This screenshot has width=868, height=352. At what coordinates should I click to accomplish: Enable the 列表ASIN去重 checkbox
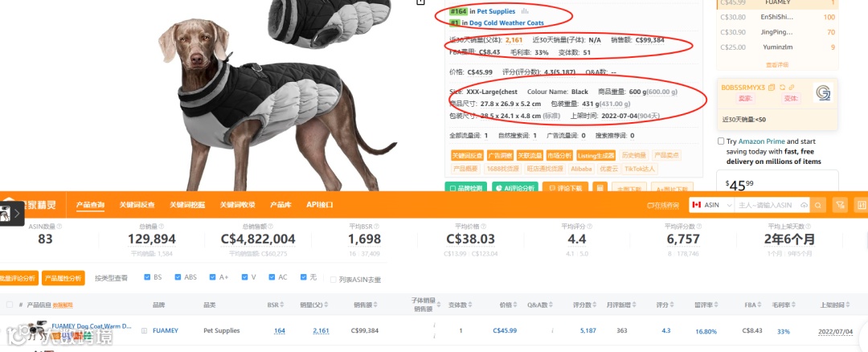pos(334,280)
